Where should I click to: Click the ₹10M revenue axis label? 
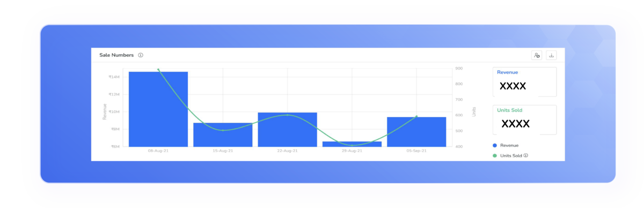(x=114, y=112)
